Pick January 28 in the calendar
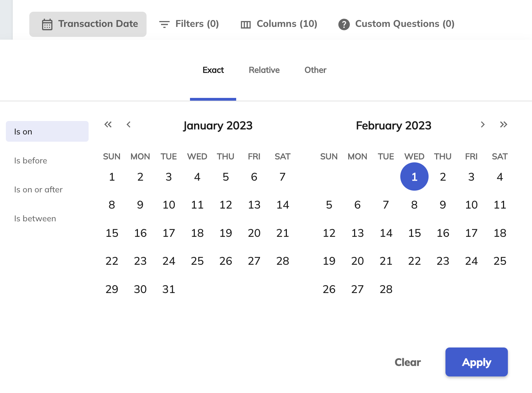The image size is (532, 393). tap(283, 261)
